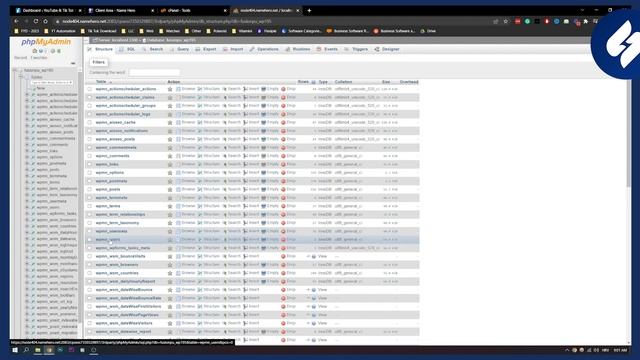This screenshot has width=640, height=360.
Task: Click New under Tables in sidebar
Action: pyautogui.click(x=41, y=88)
